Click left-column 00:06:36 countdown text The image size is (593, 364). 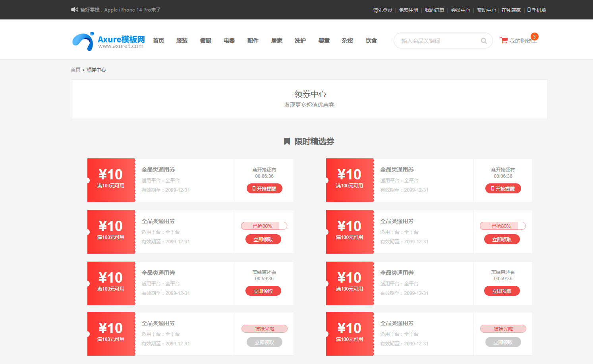(x=265, y=176)
